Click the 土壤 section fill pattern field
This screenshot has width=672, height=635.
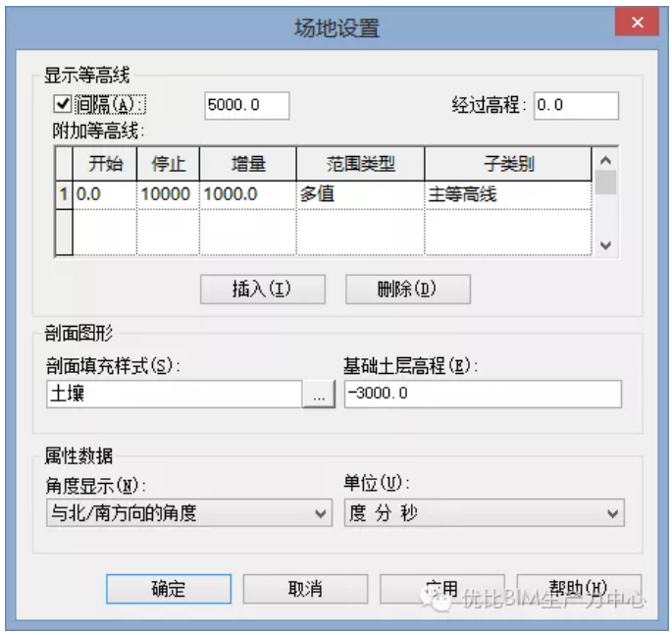pyautogui.click(x=175, y=394)
